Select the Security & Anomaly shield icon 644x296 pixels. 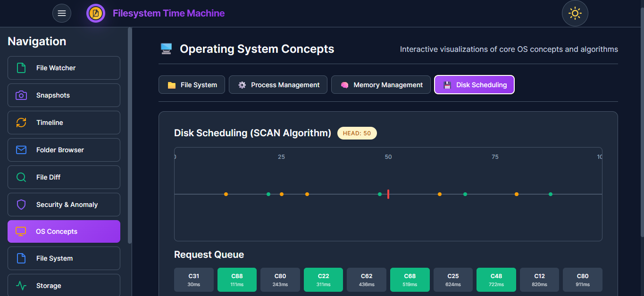click(x=20, y=205)
